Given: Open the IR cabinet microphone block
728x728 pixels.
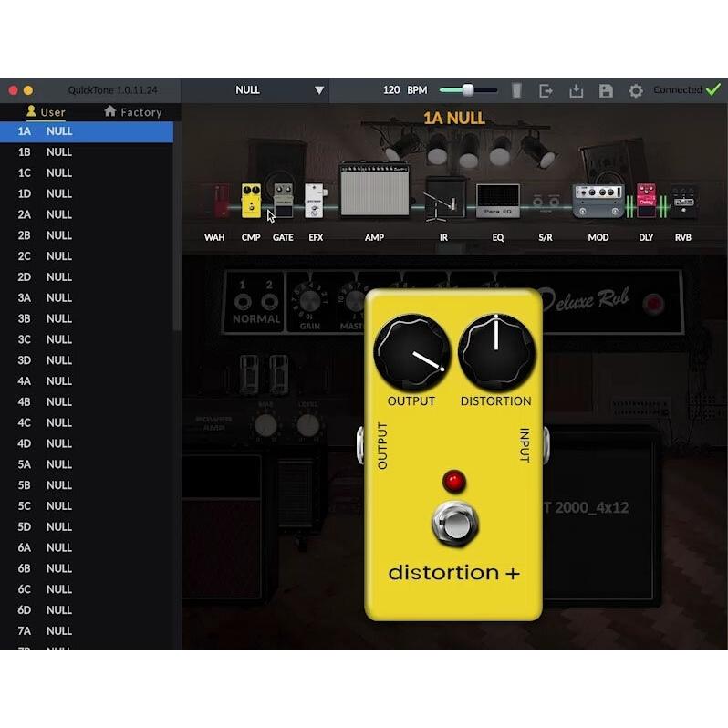Looking at the screenshot, I should point(444,198).
